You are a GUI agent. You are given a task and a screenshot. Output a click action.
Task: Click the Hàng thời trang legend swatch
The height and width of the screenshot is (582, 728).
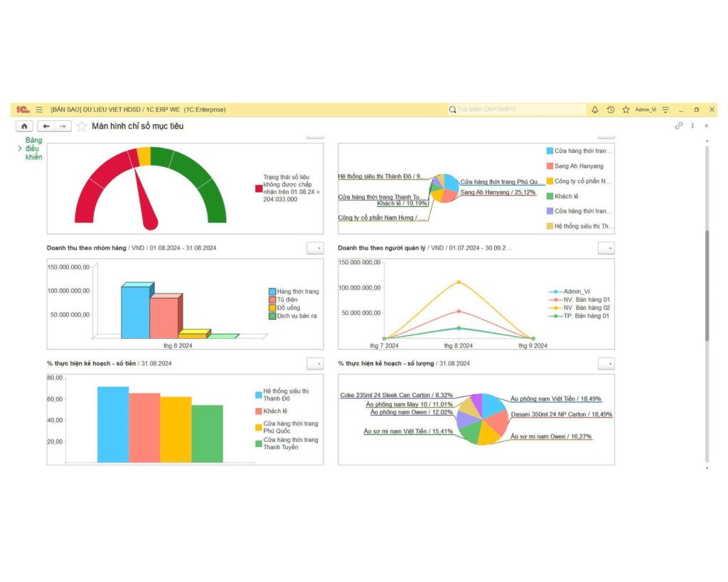coord(272,291)
